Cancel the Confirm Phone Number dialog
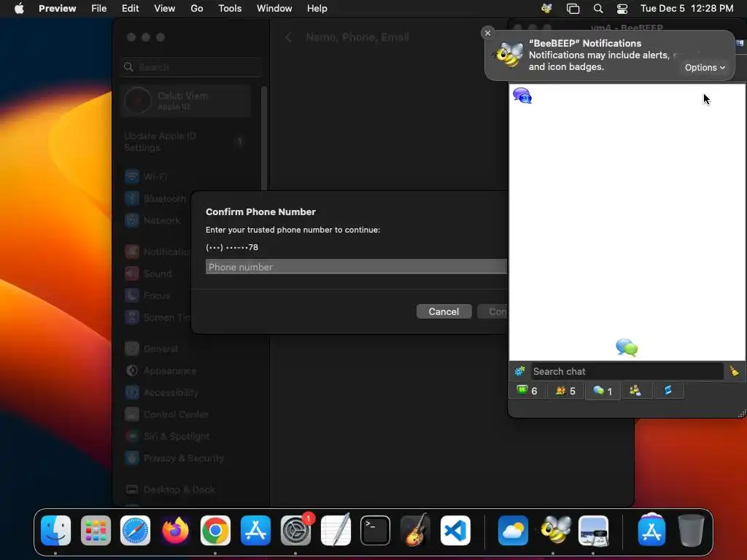 [444, 311]
